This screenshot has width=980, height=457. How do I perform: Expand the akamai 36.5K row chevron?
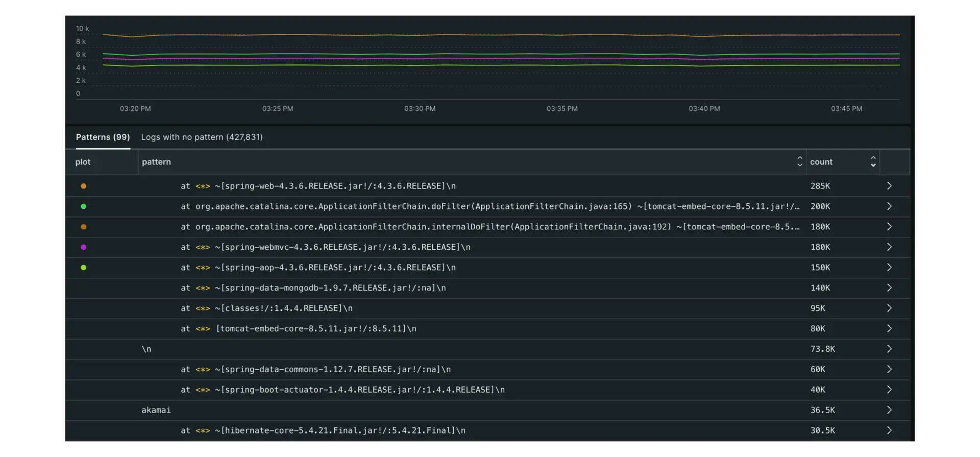[x=889, y=410]
